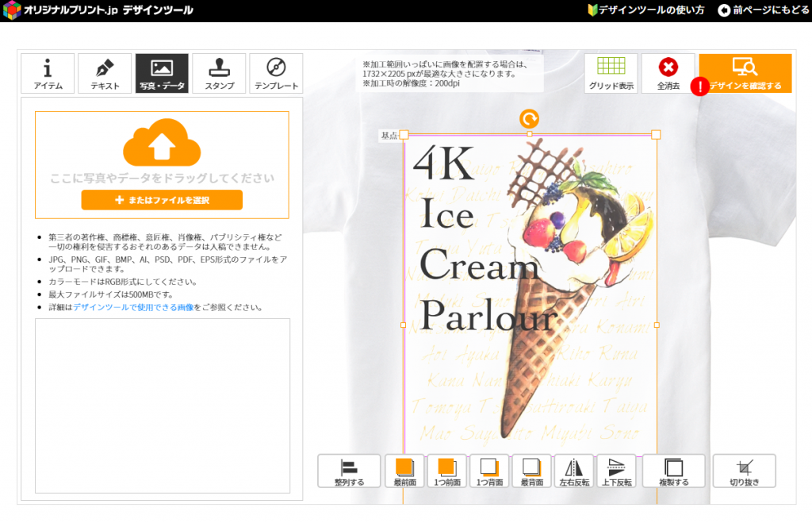Click top-right corner resize handle

click(x=656, y=135)
